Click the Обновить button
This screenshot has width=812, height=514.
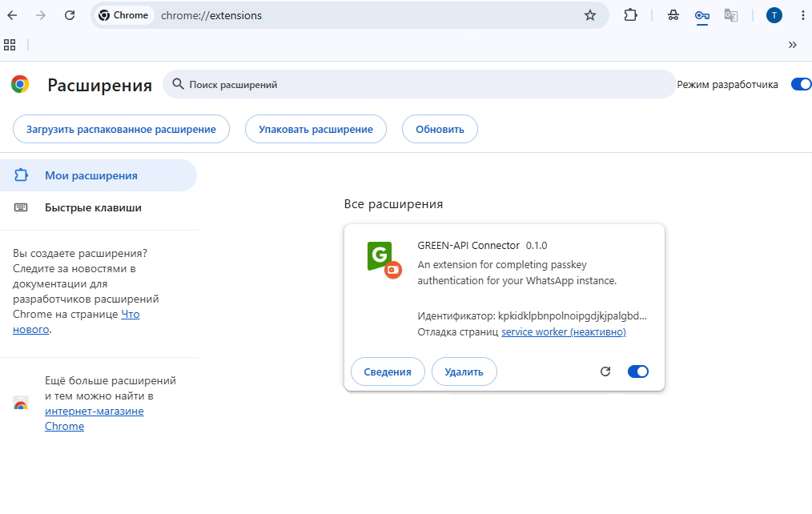coord(440,129)
